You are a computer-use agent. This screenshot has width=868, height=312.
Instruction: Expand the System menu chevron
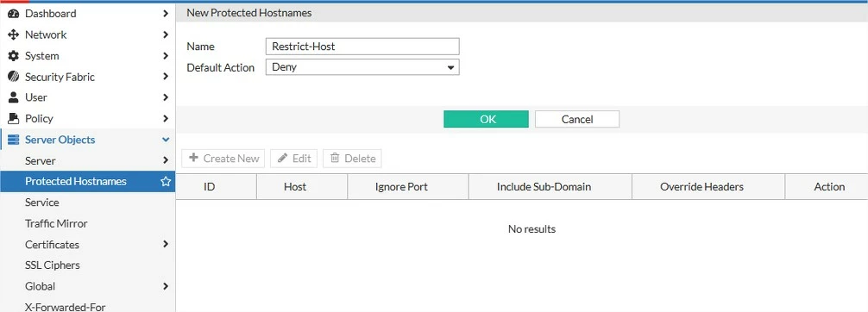tap(166, 56)
